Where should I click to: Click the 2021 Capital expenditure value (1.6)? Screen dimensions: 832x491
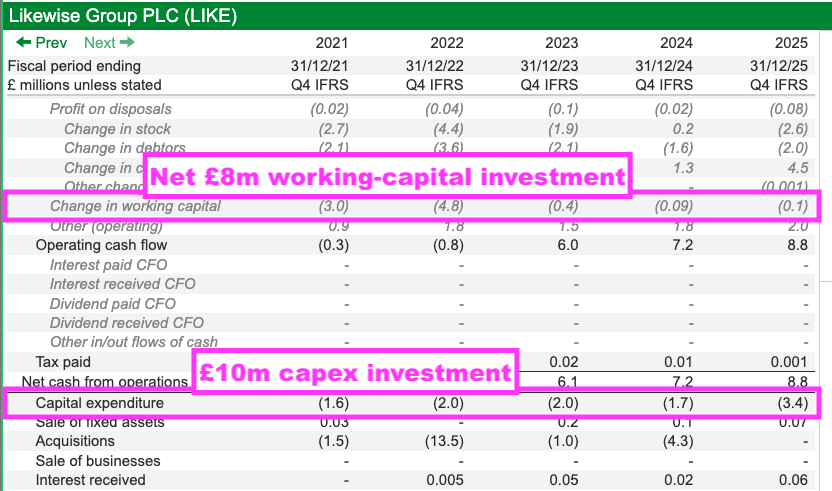(334, 403)
